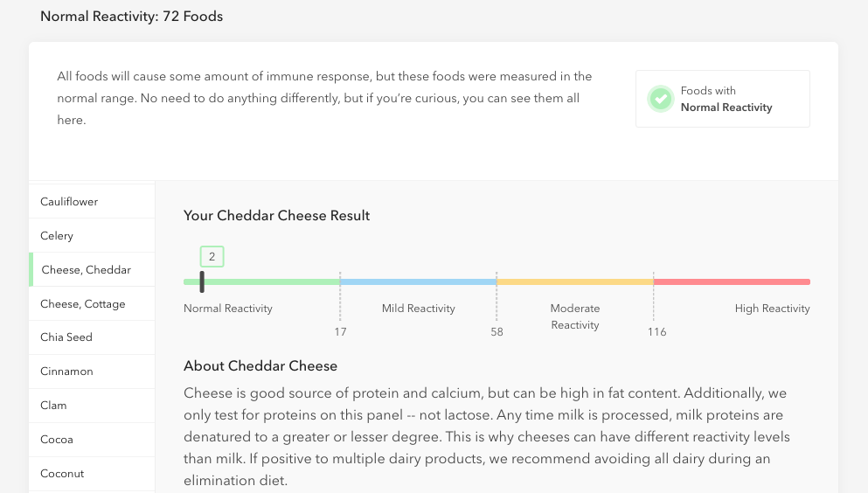The image size is (868, 493).
Task: Click the About Cheddar Cheese heading
Action: coord(260,365)
